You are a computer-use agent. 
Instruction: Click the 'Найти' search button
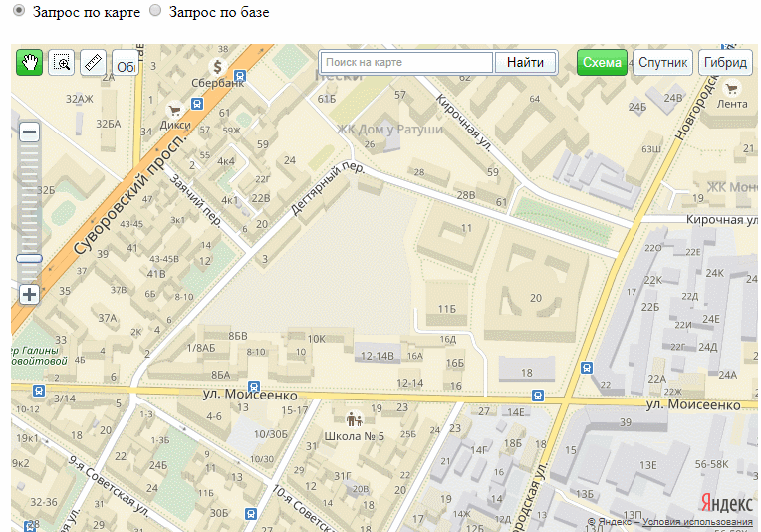pyautogui.click(x=525, y=62)
